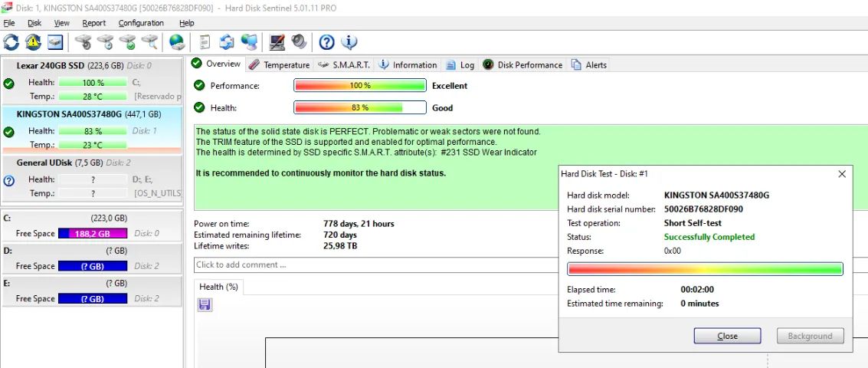Click green check status icon of Lexar disk
This screenshot has height=368, width=868.
coord(8,83)
